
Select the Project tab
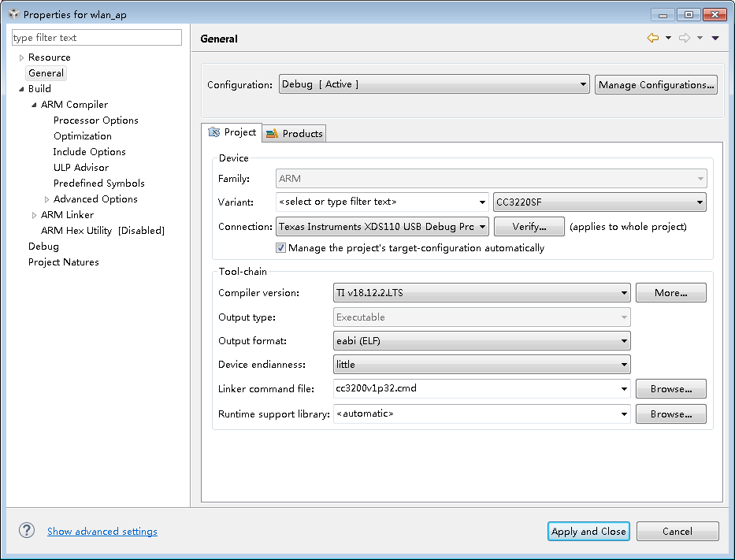pyautogui.click(x=232, y=133)
